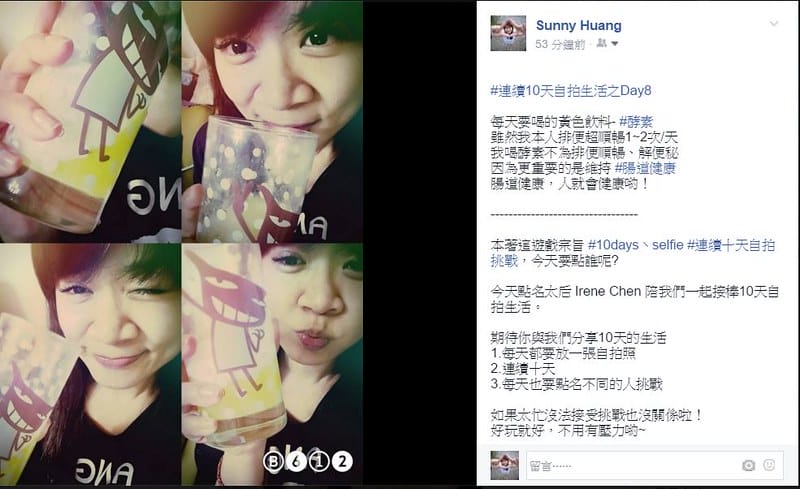Open Sunny Huang's profile picture

508,33
